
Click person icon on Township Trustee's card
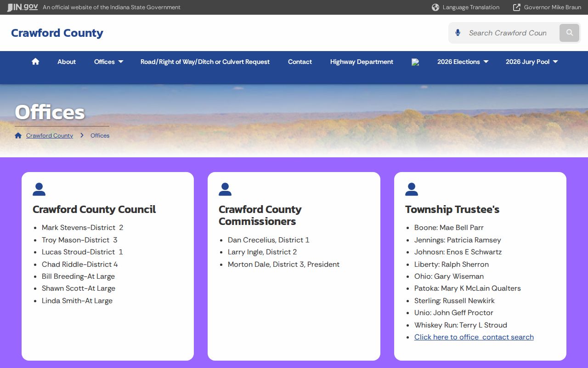pos(412,189)
